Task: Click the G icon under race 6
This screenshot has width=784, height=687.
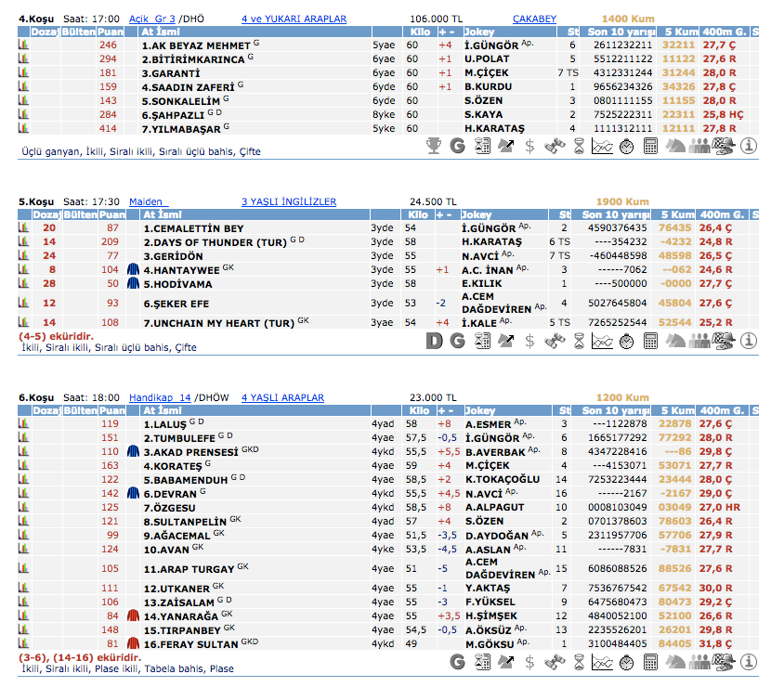Action: (457, 662)
